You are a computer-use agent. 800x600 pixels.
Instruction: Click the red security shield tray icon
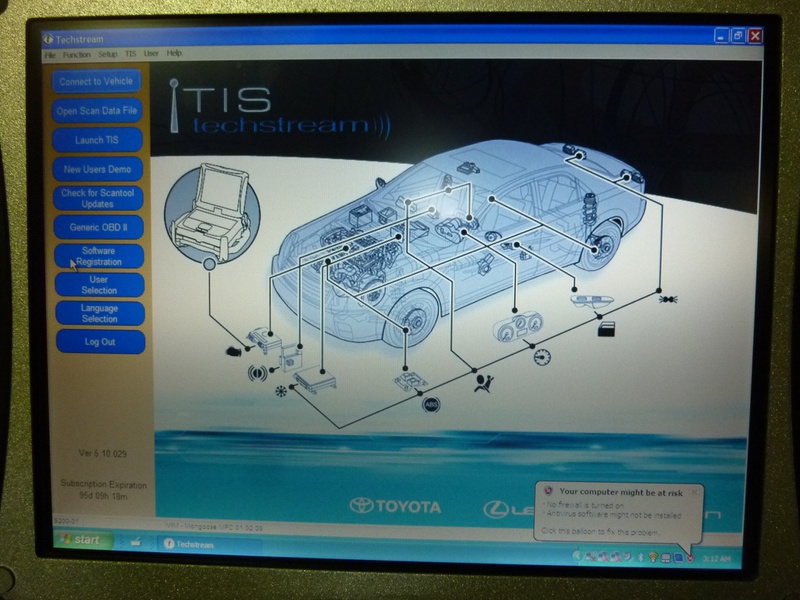coord(690,559)
